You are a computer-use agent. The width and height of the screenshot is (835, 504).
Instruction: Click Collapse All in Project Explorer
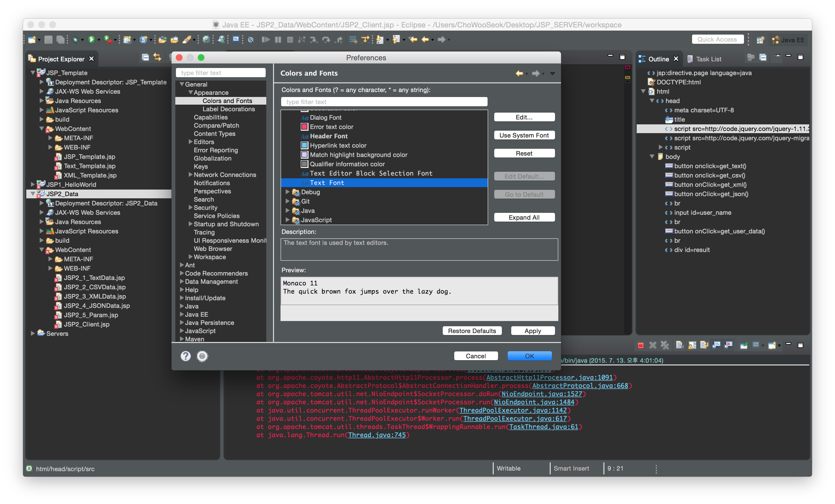[x=145, y=58]
